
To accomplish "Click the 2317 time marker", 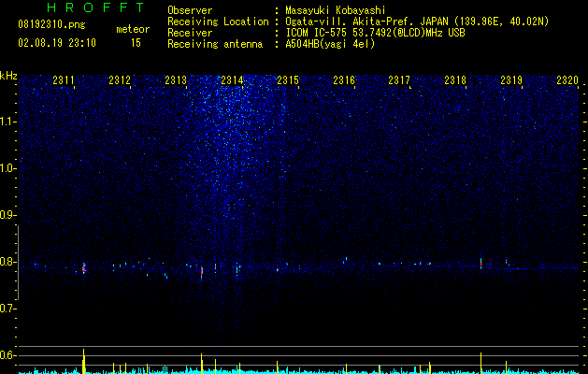I will pos(399,79).
